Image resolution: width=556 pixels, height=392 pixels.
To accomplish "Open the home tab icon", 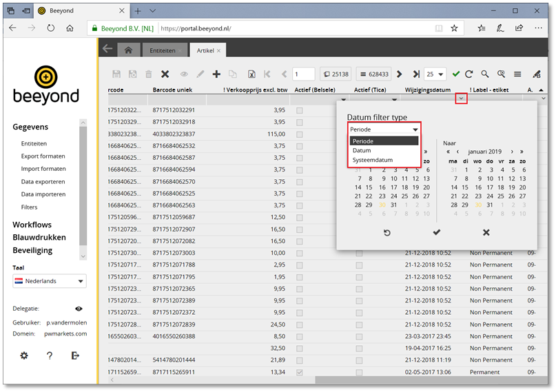I will point(128,50).
